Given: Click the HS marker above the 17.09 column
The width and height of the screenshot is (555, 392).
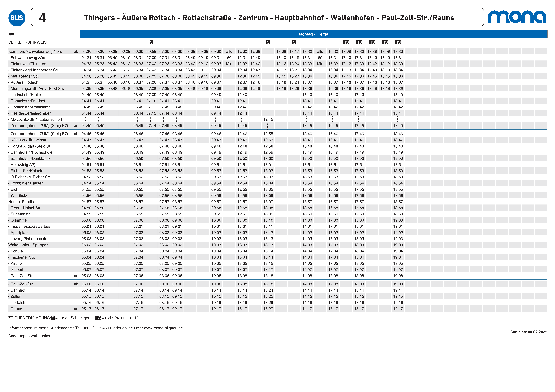Looking at the screenshot, I should [346, 42].
